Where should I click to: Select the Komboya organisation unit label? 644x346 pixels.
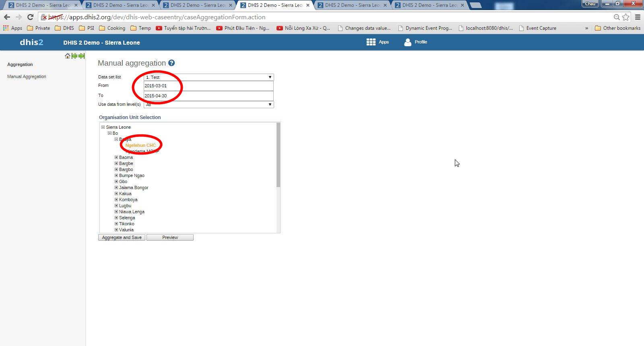coord(128,200)
